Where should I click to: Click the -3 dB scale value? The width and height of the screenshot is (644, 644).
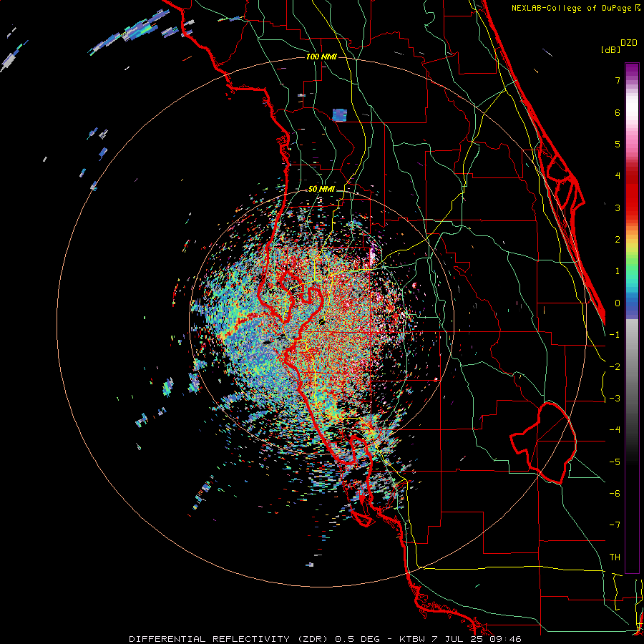pos(615,399)
